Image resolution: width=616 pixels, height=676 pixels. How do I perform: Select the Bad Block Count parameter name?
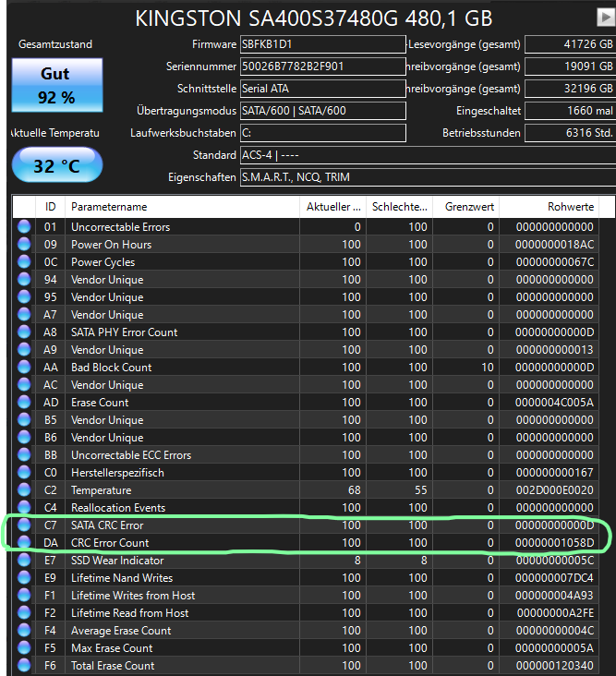coord(111,368)
